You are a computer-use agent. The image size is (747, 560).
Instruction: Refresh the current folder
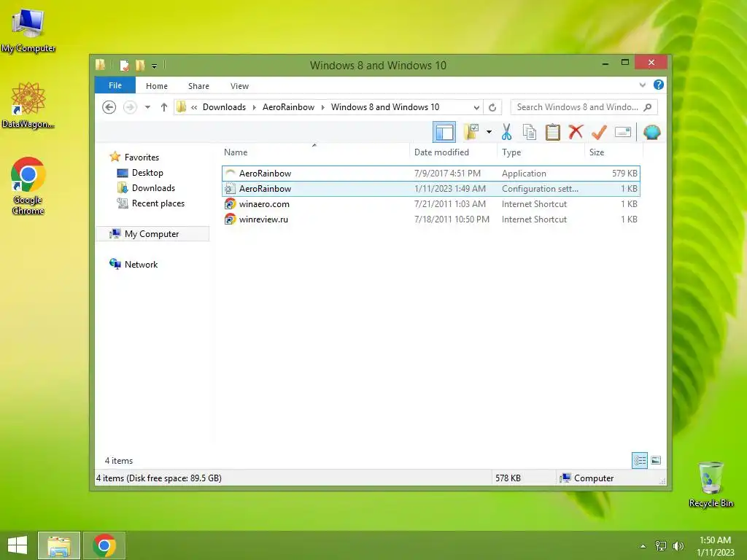point(492,108)
